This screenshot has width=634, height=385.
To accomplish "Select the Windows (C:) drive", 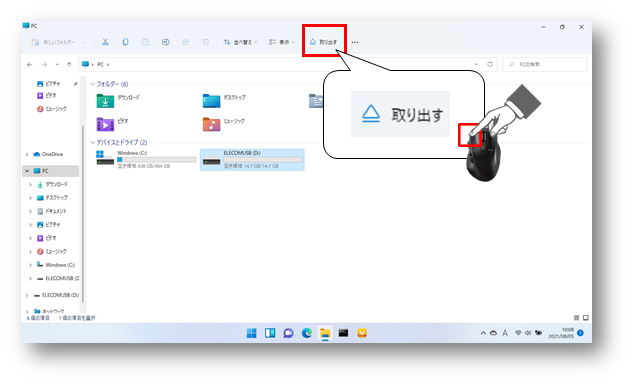I will (x=146, y=159).
